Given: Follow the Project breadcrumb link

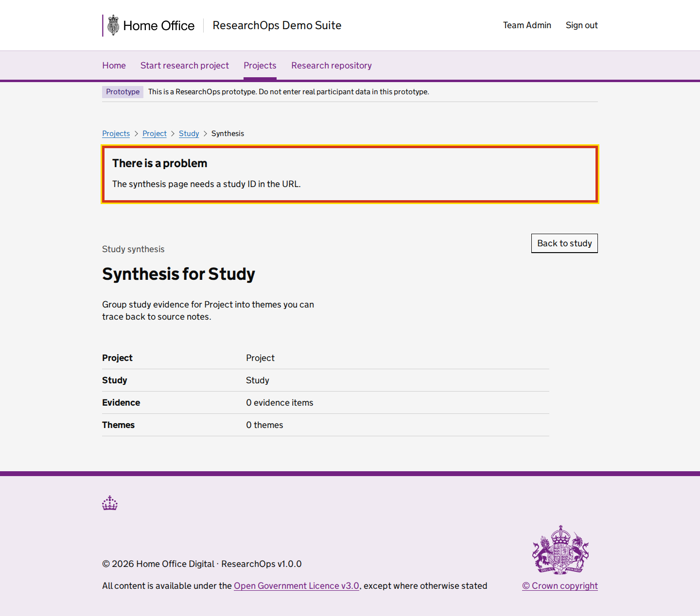Looking at the screenshot, I should point(155,134).
